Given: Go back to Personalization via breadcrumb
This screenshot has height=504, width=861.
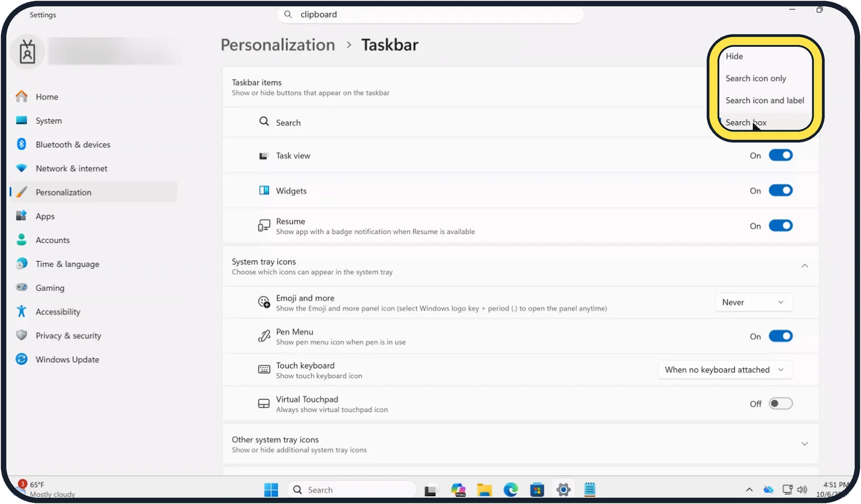Looking at the screenshot, I should pyautogui.click(x=278, y=45).
